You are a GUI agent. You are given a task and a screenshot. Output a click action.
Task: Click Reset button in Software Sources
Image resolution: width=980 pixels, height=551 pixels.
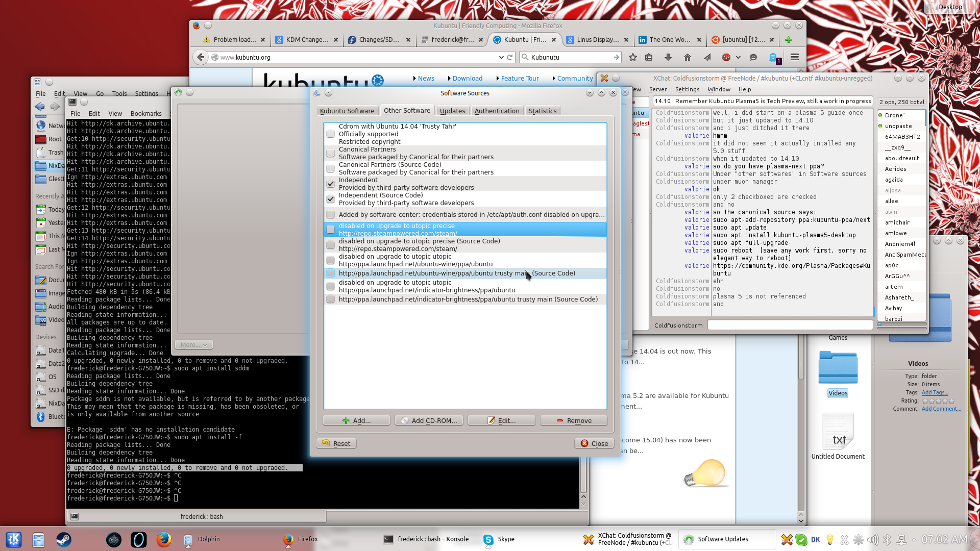[336, 443]
